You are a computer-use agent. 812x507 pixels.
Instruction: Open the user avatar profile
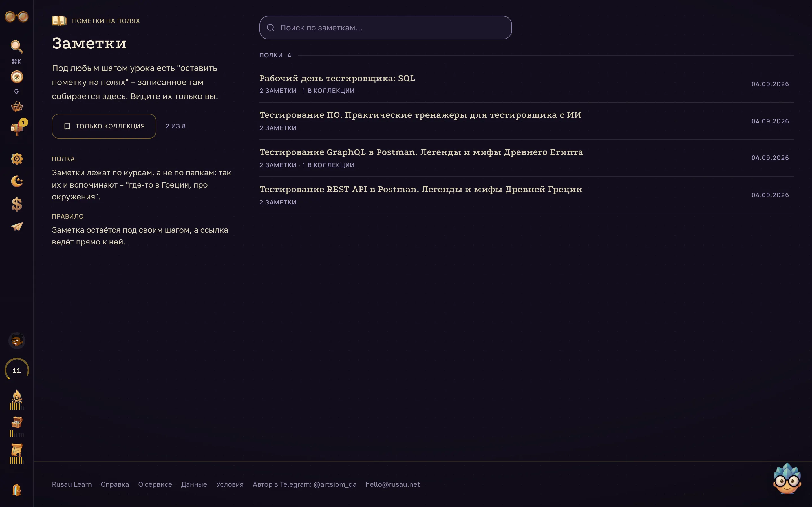[16, 341]
